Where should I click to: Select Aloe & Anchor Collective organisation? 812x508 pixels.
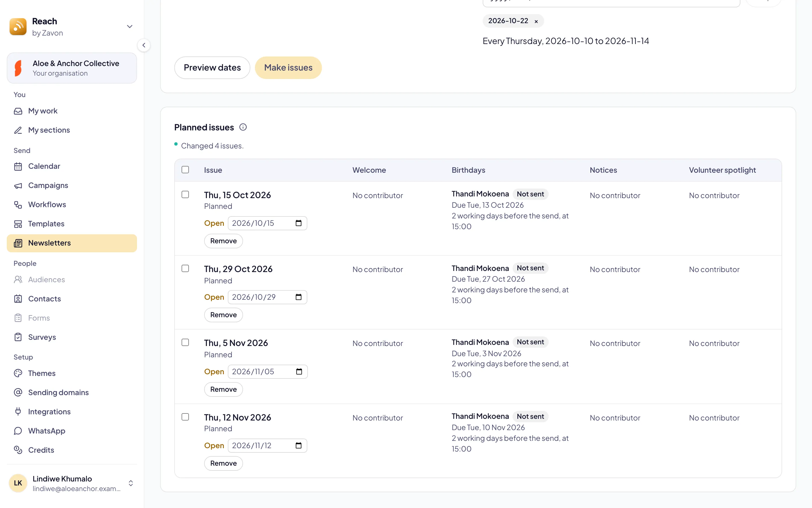(72, 68)
